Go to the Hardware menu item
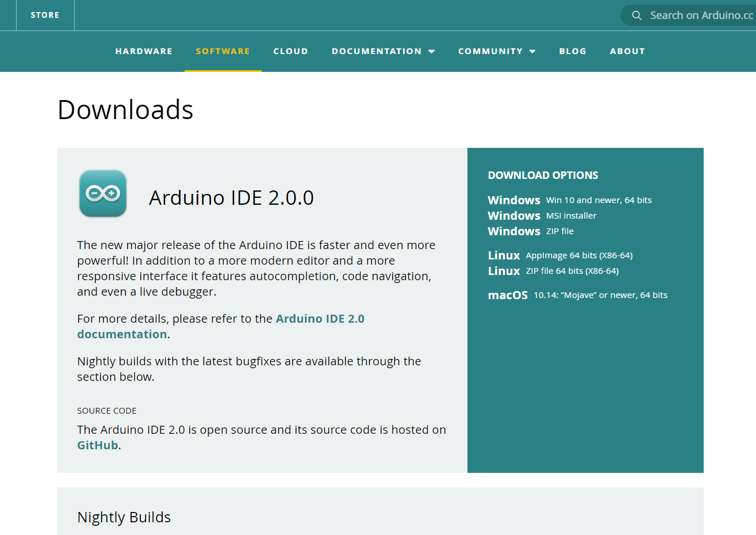 [x=144, y=51]
